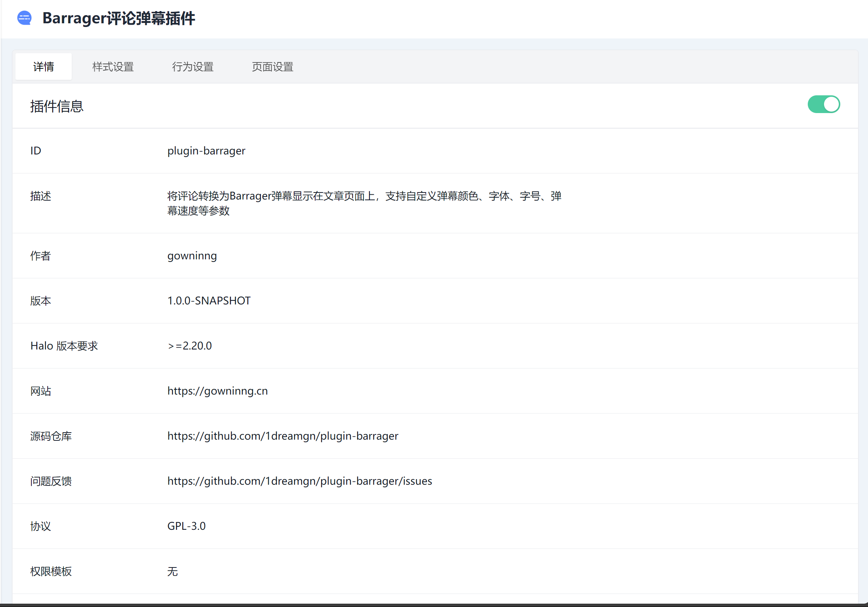Click the 问题反馈 field label

(x=51, y=481)
